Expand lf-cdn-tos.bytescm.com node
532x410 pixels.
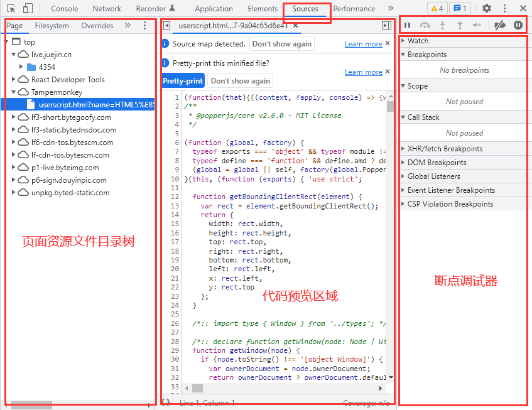coord(14,154)
